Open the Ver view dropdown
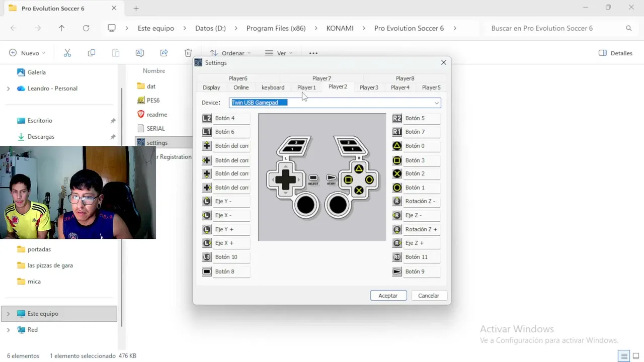644x362 pixels. (278, 53)
